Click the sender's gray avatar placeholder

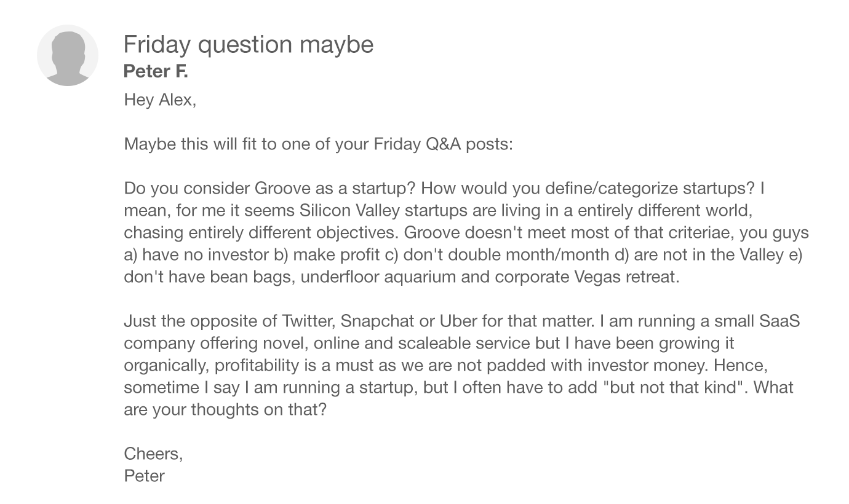point(68,55)
